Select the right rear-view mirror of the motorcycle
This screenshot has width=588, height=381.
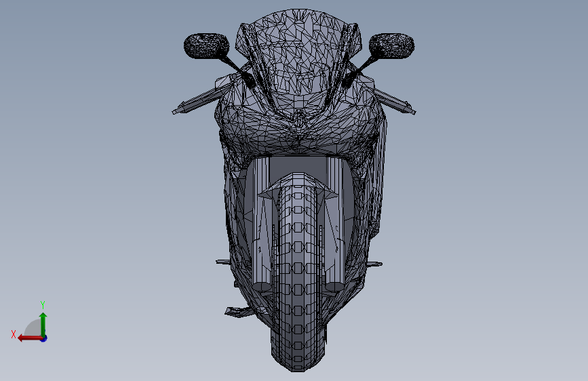point(391,45)
